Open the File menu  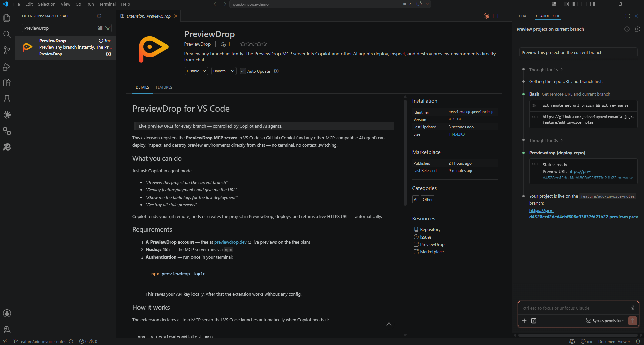pos(16,4)
